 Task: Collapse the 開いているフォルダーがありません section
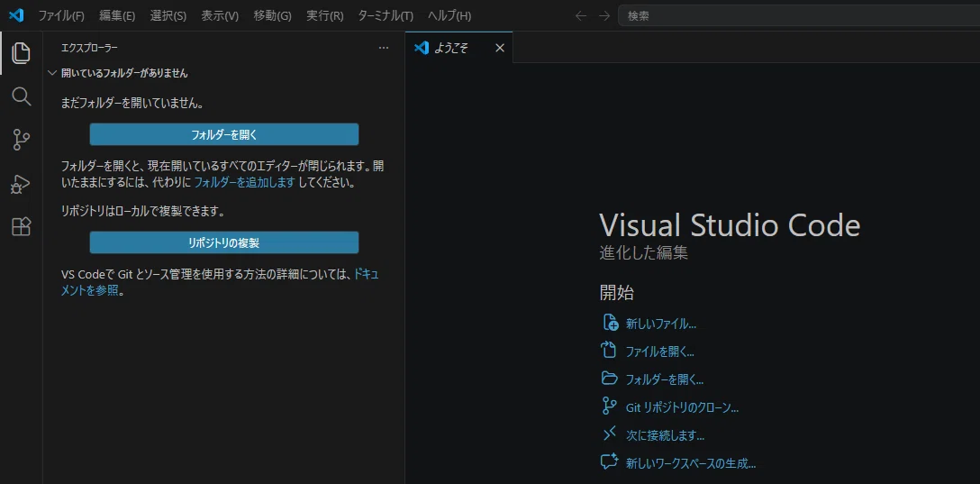pos(52,73)
